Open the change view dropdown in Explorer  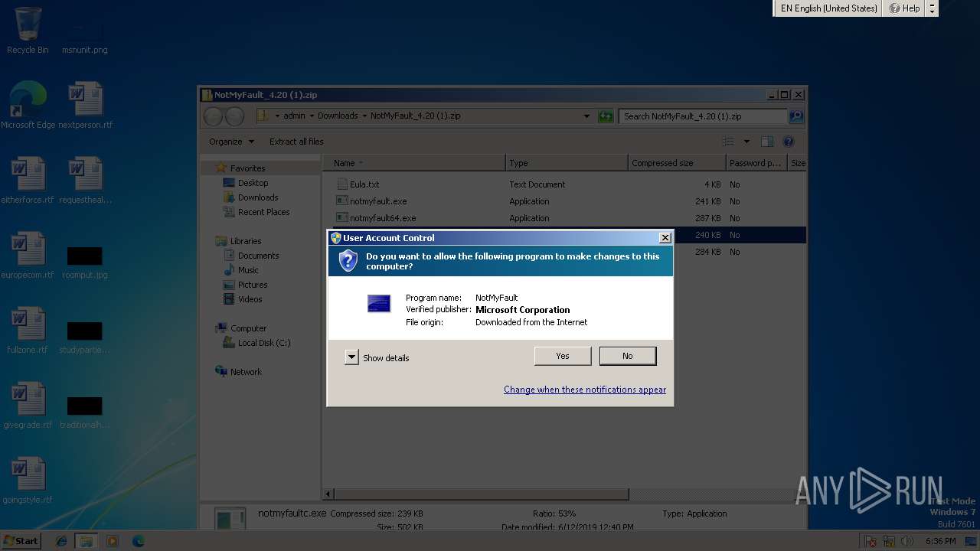click(747, 142)
